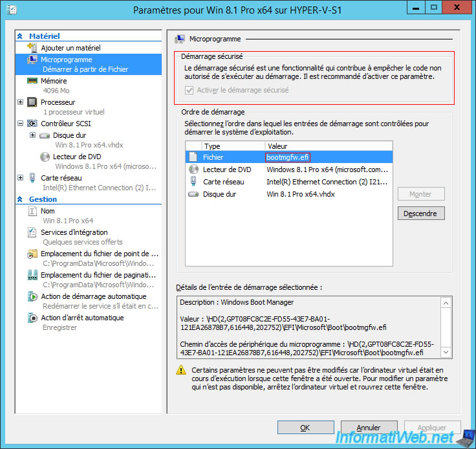The height and width of the screenshot is (449, 476).
Task: Click the Nom icon under Gestion
Action: [x=32, y=211]
